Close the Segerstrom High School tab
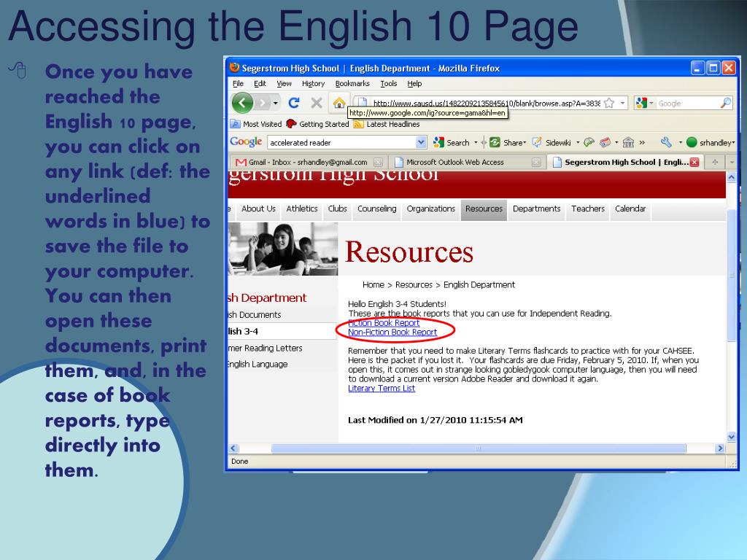747x560 pixels. (x=694, y=163)
